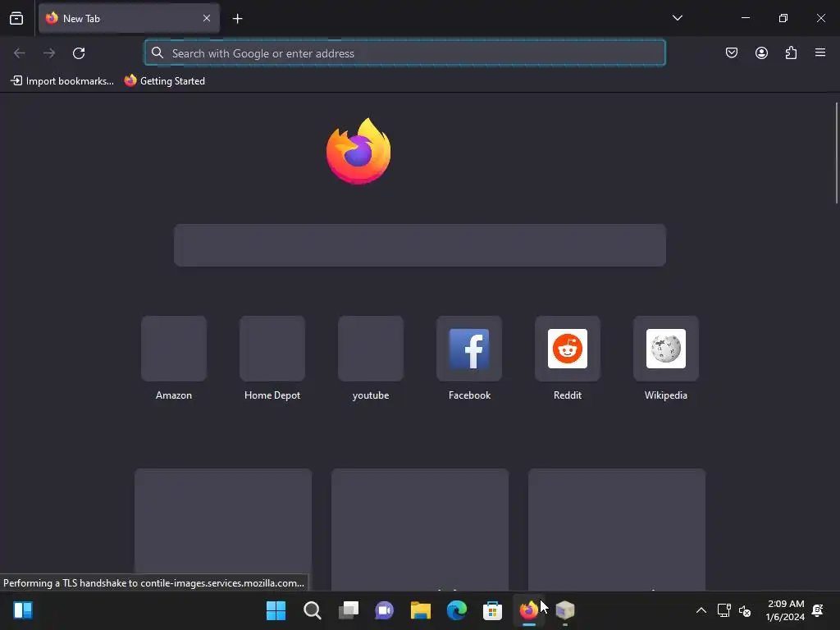Show hidden system tray icons

tap(701, 610)
